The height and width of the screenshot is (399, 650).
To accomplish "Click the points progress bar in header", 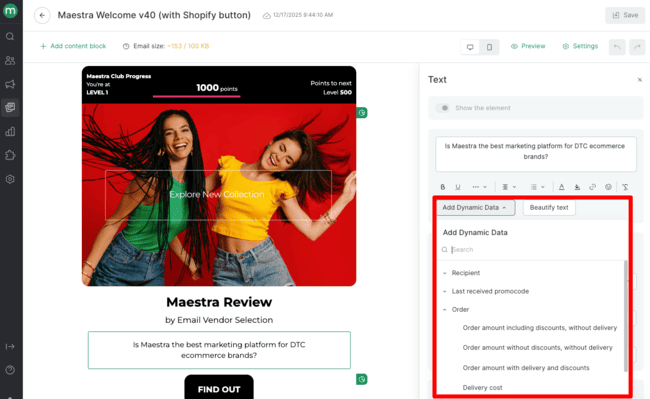I will pyautogui.click(x=196, y=96).
